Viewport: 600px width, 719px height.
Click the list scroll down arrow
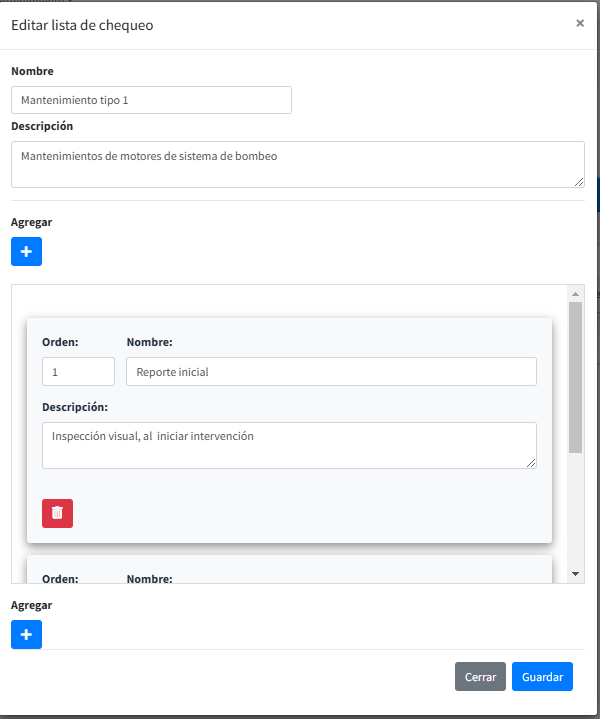(575, 574)
